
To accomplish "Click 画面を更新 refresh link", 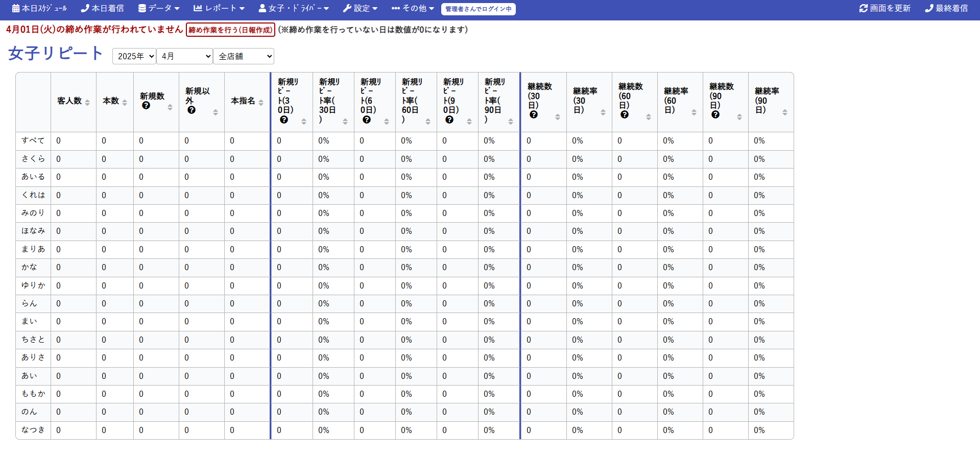I will (x=885, y=9).
